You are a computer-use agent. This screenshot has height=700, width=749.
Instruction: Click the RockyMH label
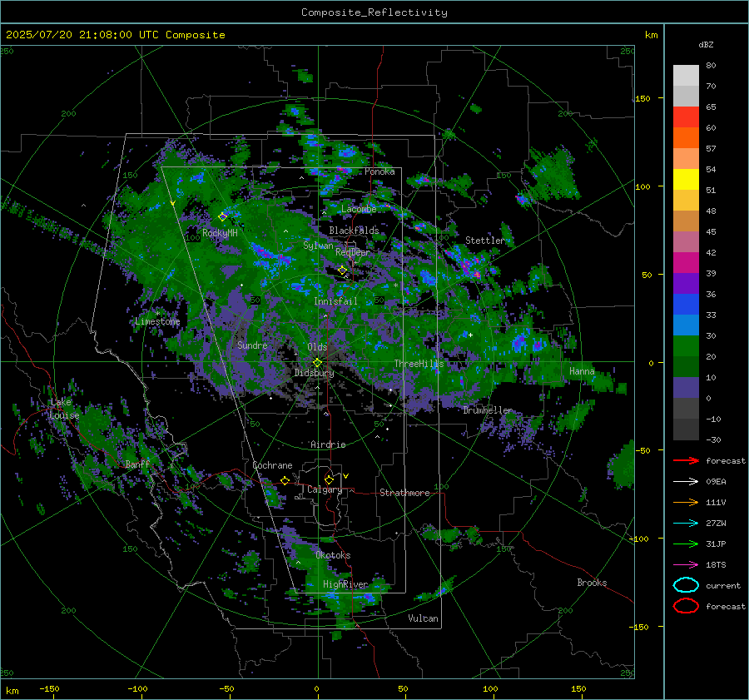pos(220,233)
